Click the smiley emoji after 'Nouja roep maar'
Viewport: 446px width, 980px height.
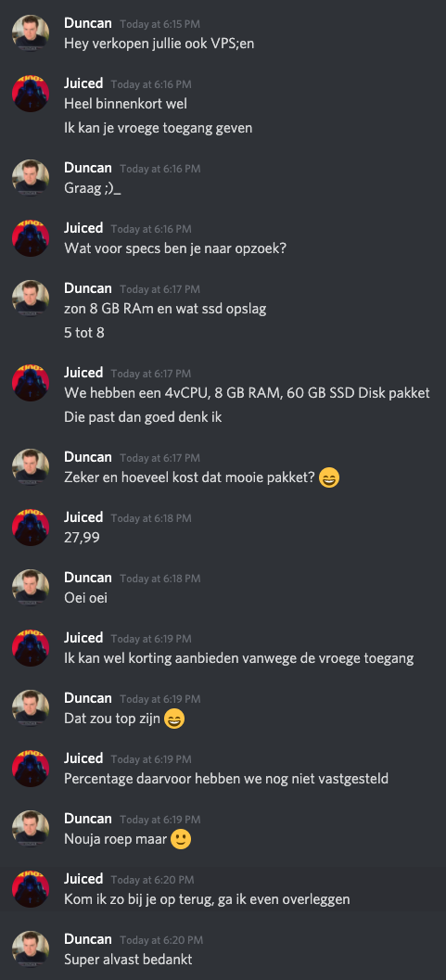(x=181, y=840)
